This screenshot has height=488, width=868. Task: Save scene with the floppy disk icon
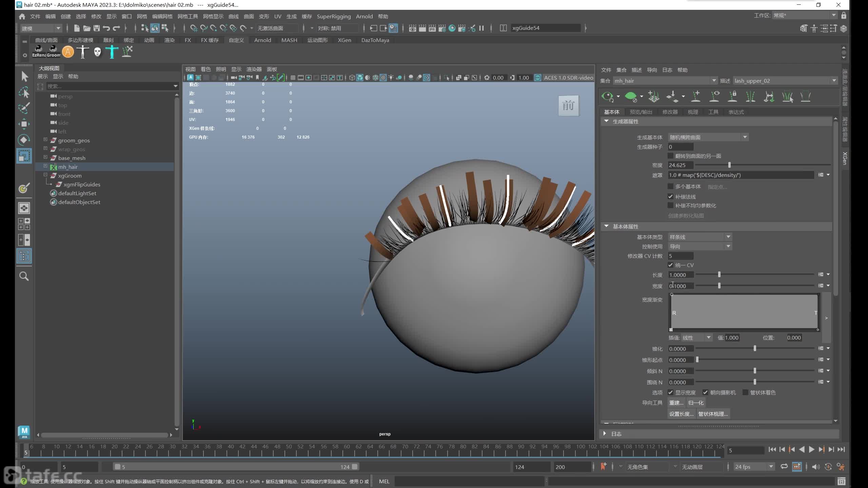click(x=97, y=28)
